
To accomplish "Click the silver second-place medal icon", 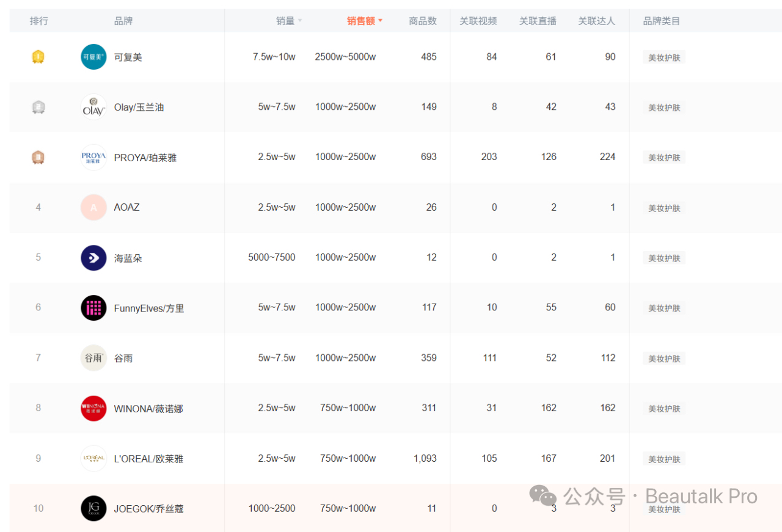I will [x=38, y=107].
